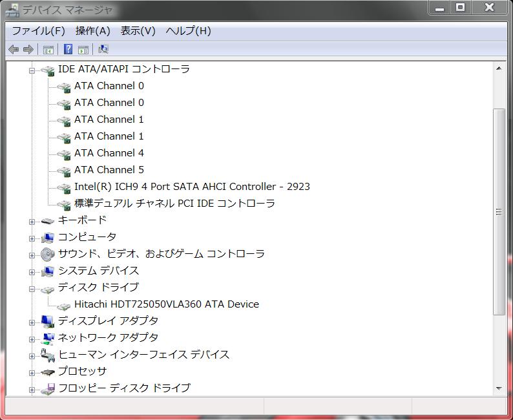Click the ディスク ドライブ category icon
The width and height of the screenshot is (513, 420).
pyautogui.click(x=48, y=289)
